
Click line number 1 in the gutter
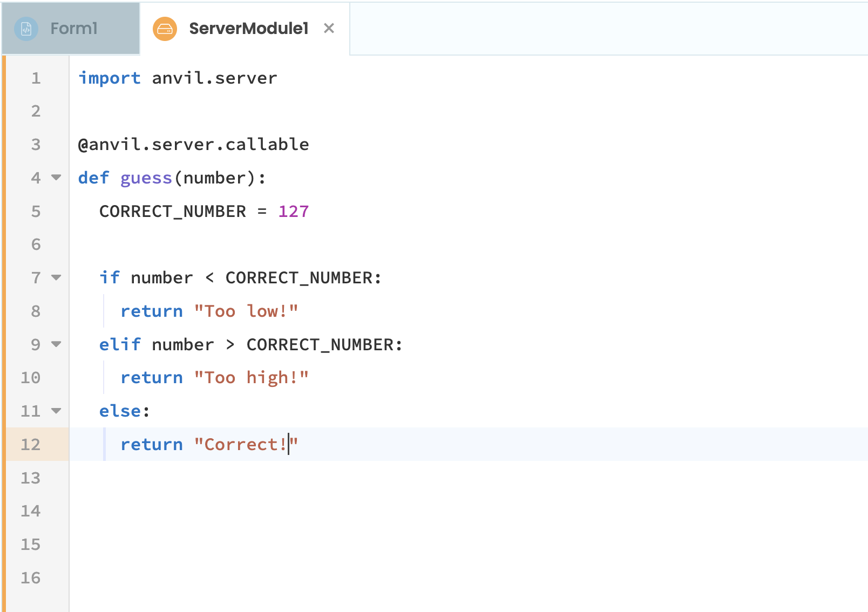tap(36, 78)
